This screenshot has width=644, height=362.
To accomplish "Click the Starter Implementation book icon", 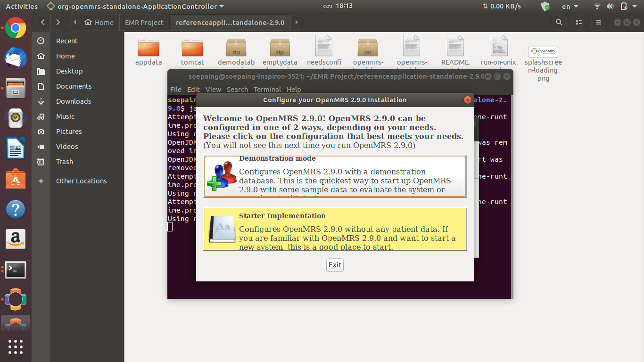I will pyautogui.click(x=222, y=229).
